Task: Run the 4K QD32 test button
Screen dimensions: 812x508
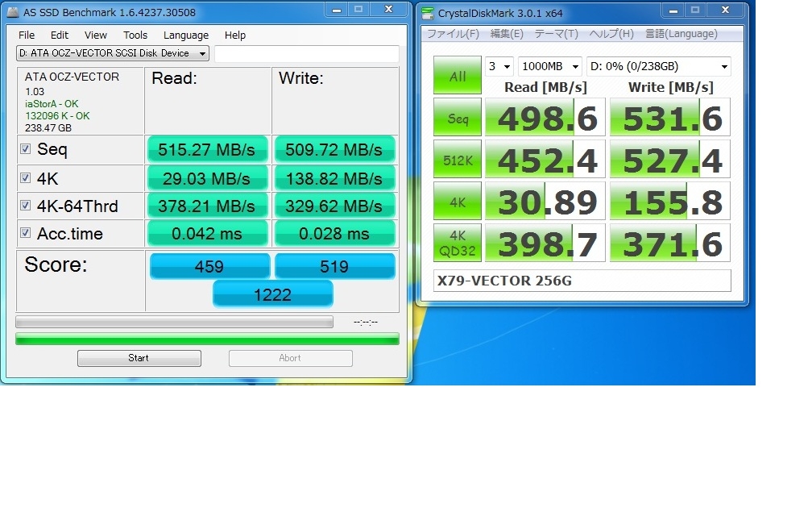Action: [458, 243]
